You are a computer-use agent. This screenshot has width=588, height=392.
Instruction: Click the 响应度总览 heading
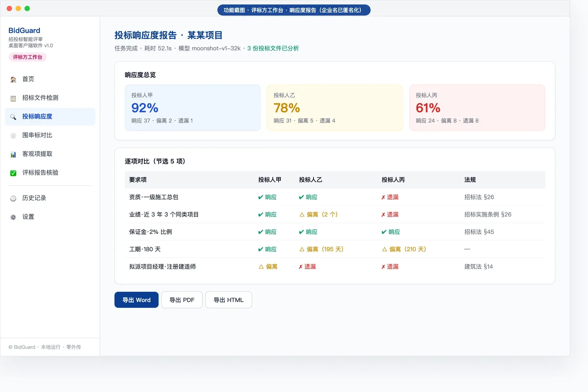140,75
